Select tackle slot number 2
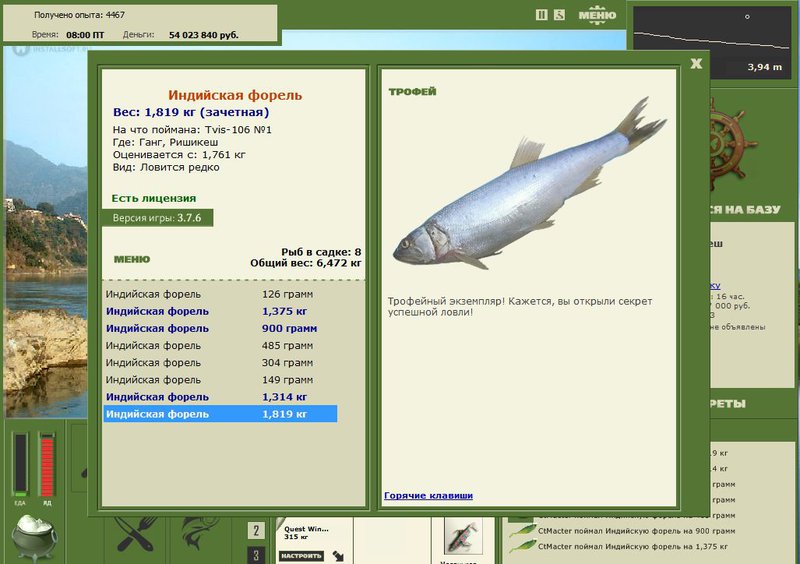Viewport: 800px width, 564px height. [256, 531]
